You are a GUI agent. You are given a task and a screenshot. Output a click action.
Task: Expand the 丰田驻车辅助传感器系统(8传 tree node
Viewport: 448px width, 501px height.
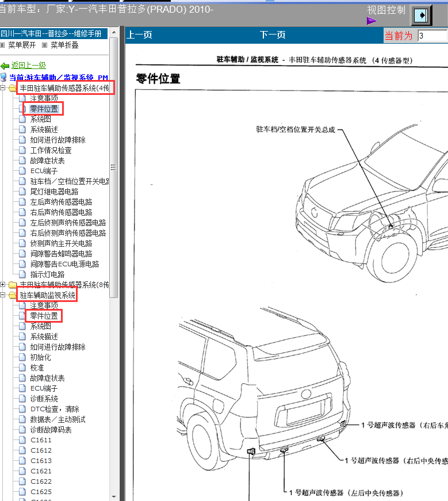[2, 284]
